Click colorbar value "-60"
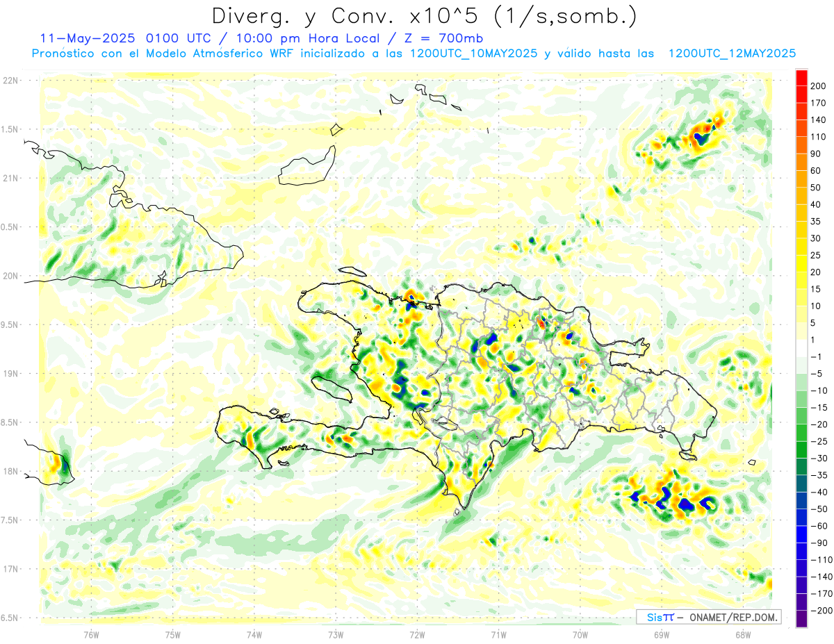834x644 pixels. click(819, 526)
